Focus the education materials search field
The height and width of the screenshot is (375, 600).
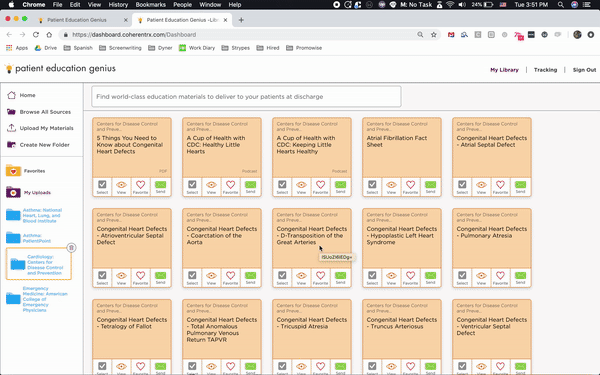pos(246,96)
